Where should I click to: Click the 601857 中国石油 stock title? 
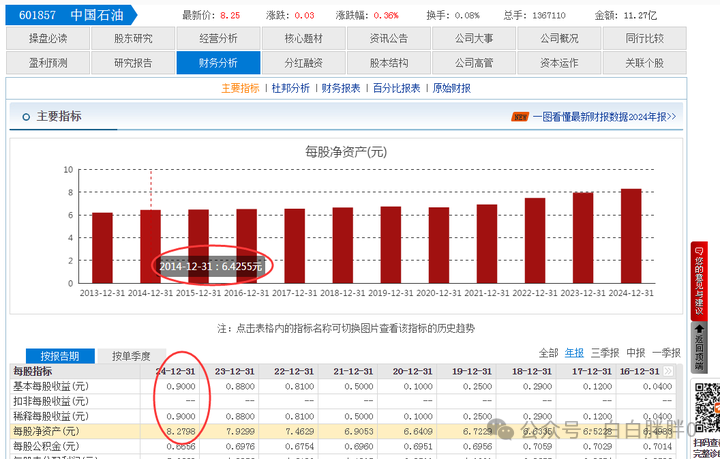pos(71,15)
